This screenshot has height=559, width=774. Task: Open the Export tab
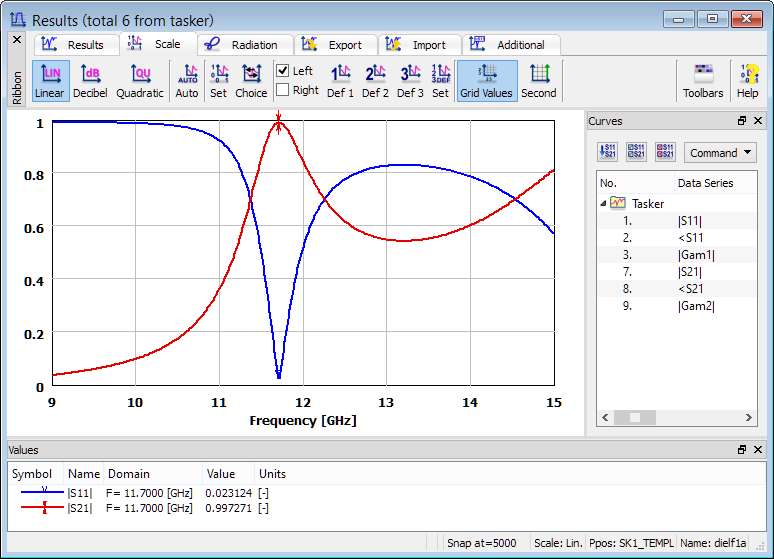pyautogui.click(x=335, y=45)
